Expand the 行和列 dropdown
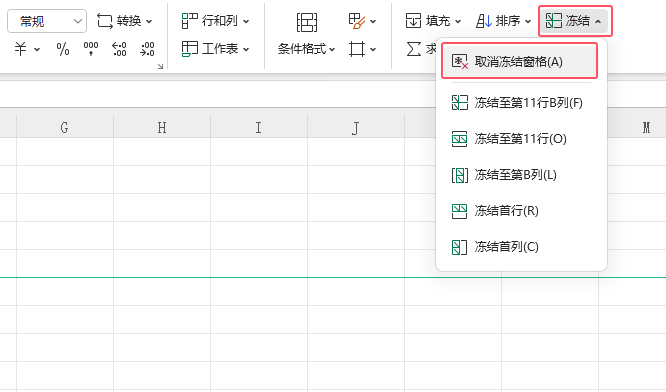 pos(215,21)
